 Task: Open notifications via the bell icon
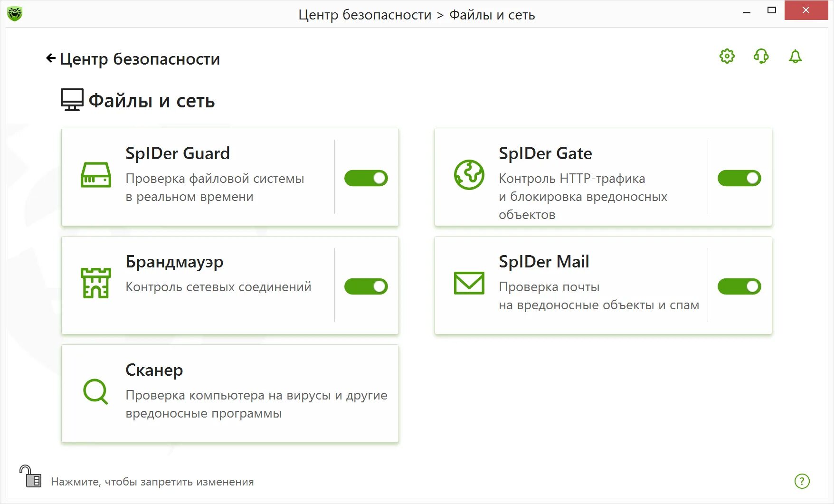[795, 57]
